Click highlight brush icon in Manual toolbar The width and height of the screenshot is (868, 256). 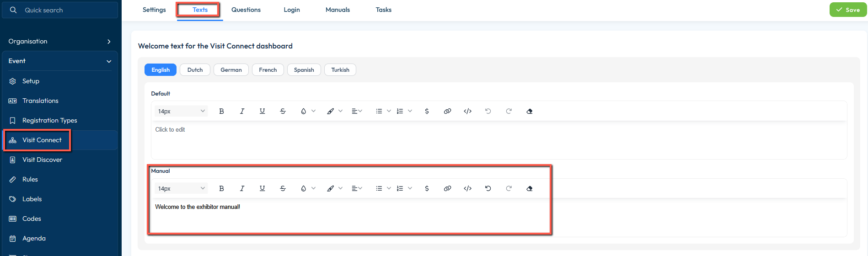[x=330, y=188]
